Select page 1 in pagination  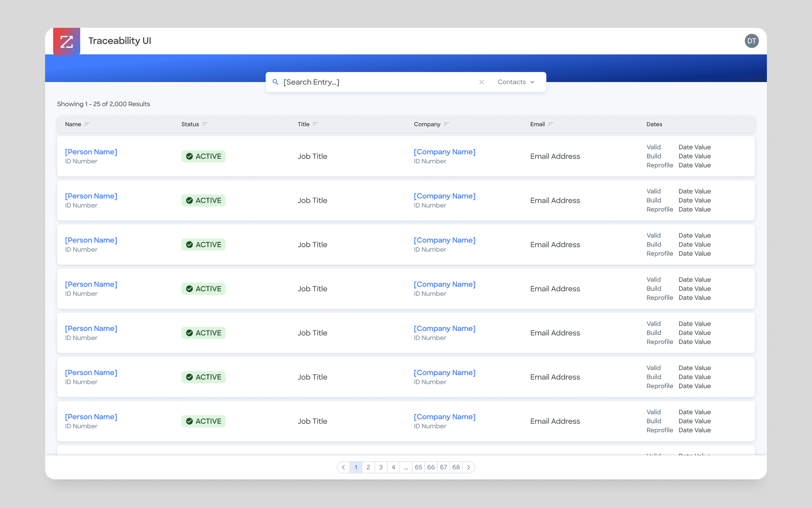click(356, 467)
